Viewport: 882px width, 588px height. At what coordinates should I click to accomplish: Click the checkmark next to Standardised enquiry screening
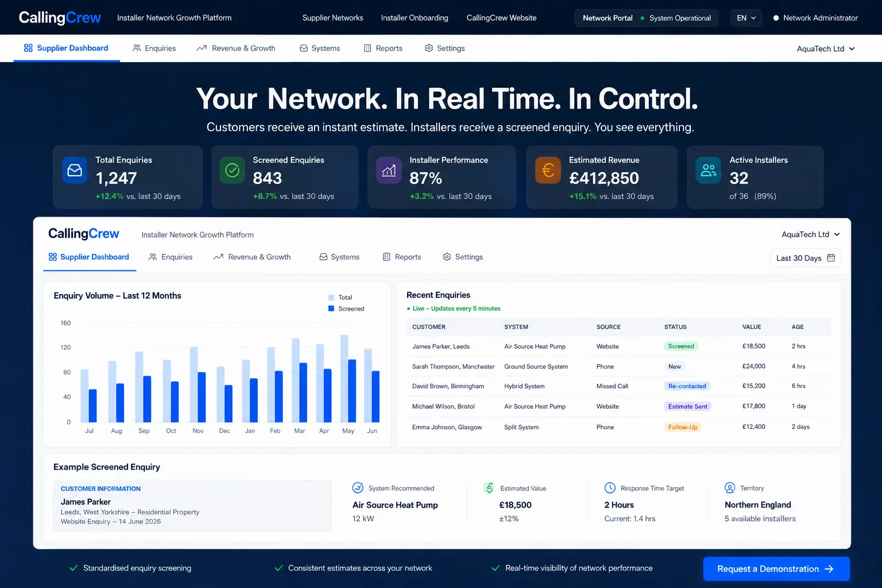(73, 568)
